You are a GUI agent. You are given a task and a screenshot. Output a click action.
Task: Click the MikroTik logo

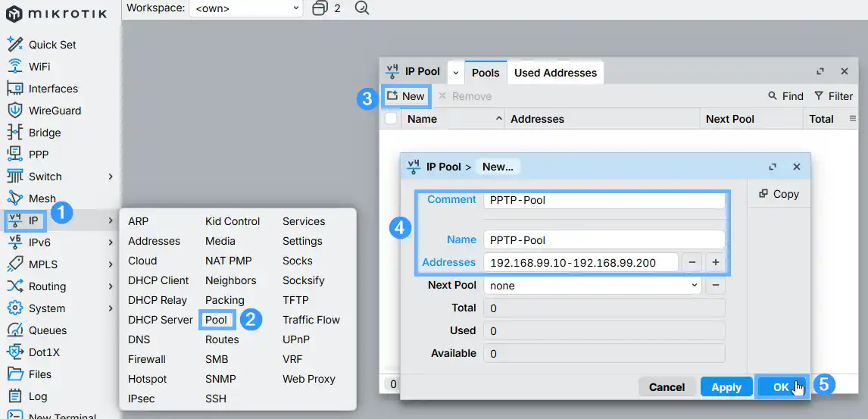56,14
